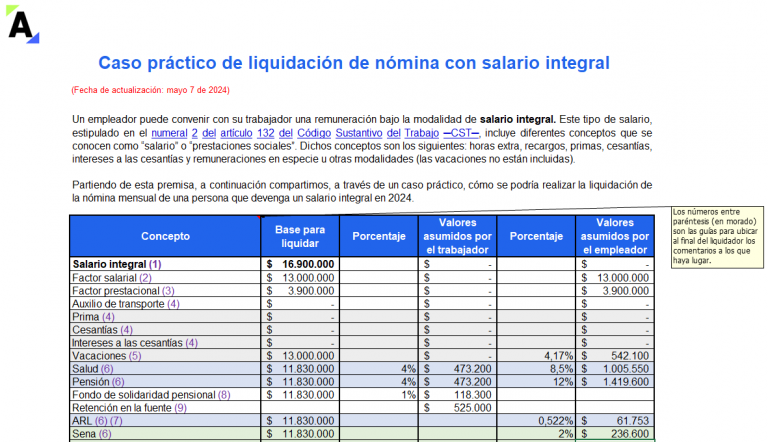The width and height of the screenshot is (768, 442).
Task: Select the "525.000" retención value
Action: (x=457, y=408)
